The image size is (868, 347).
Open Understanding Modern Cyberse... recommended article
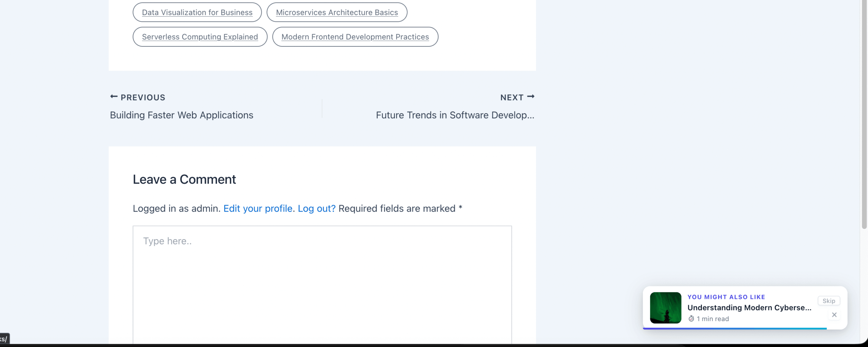point(749,308)
